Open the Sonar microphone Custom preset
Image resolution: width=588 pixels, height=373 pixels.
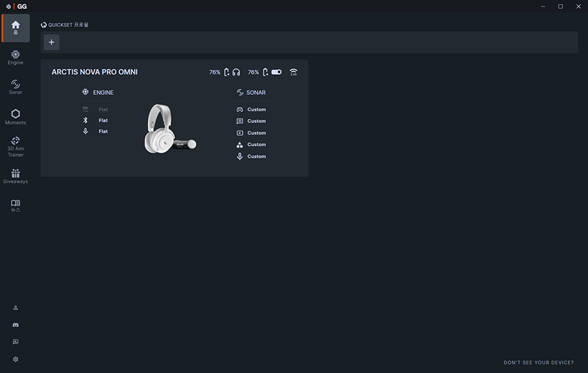(x=257, y=156)
